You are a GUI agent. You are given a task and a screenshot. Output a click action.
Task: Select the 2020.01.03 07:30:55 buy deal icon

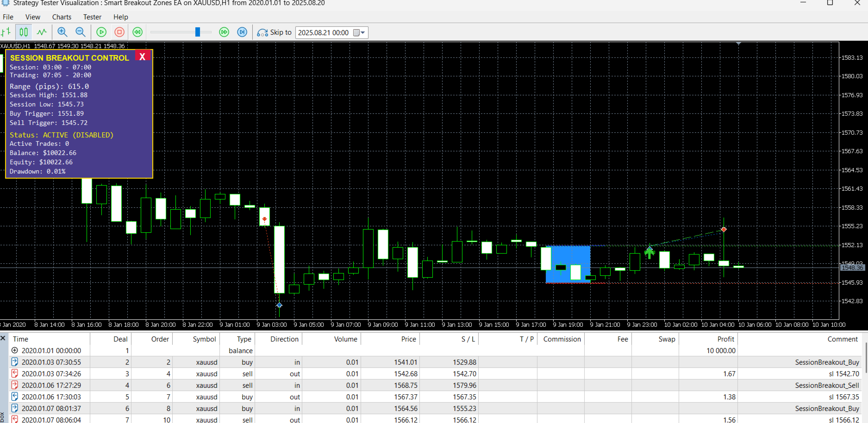pos(15,362)
